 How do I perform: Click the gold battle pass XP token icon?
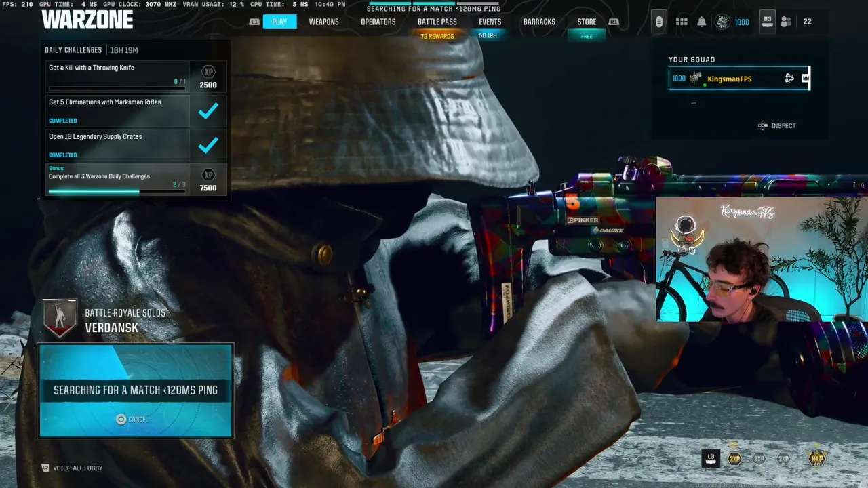[816, 459]
